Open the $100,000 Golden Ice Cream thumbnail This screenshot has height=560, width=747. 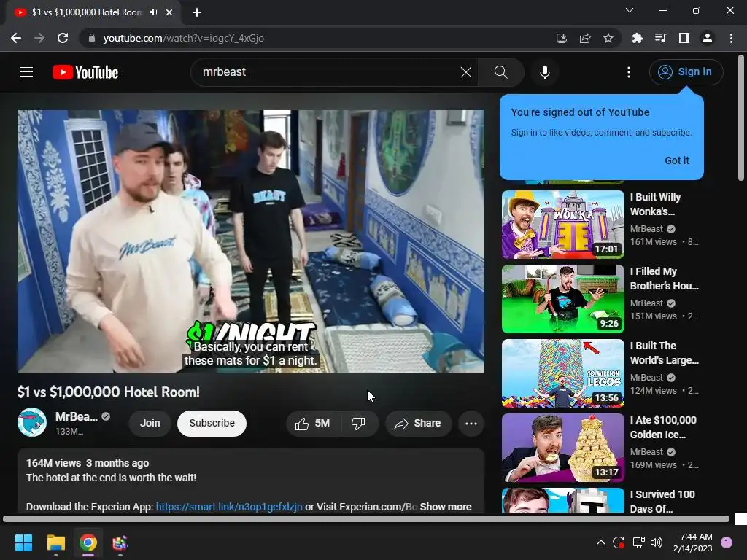562,447
